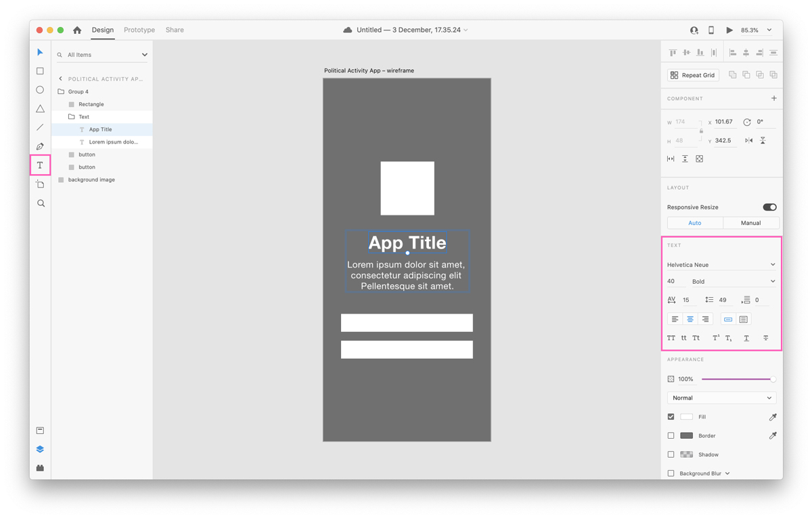The image size is (812, 518).
Task: Toggle the Responsive Resize switch
Action: 769,207
